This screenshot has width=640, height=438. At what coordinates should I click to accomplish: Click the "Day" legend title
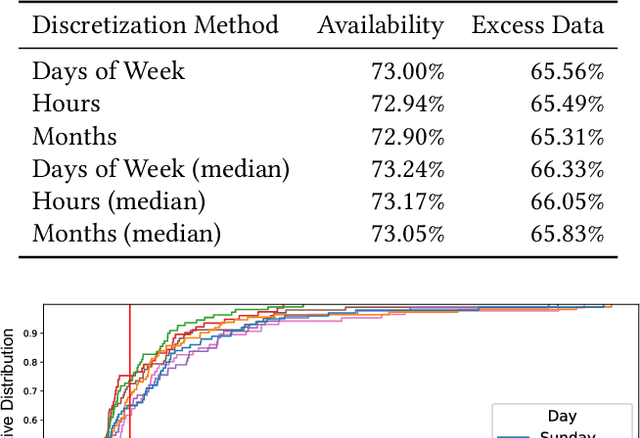coord(561,415)
